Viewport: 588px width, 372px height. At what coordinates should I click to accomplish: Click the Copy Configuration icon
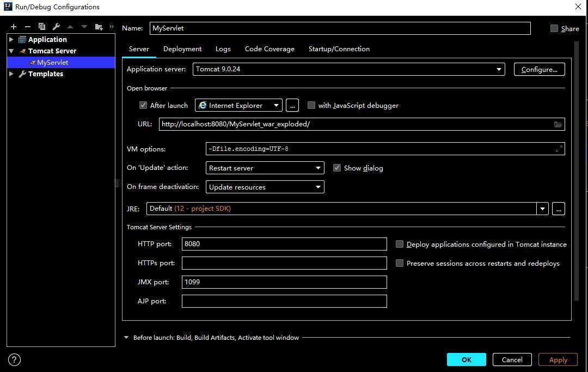[x=42, y=27]
